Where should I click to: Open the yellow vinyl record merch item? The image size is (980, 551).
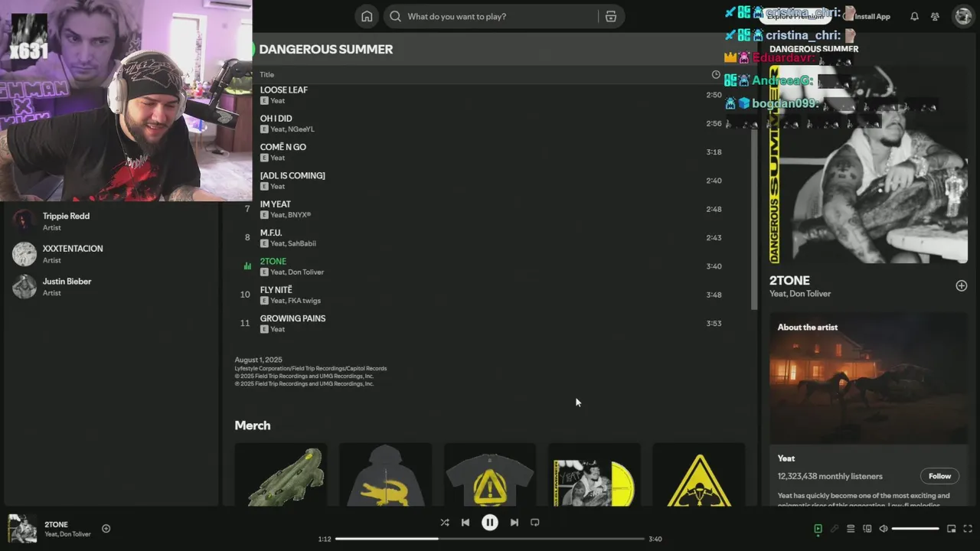coord(594,474)
